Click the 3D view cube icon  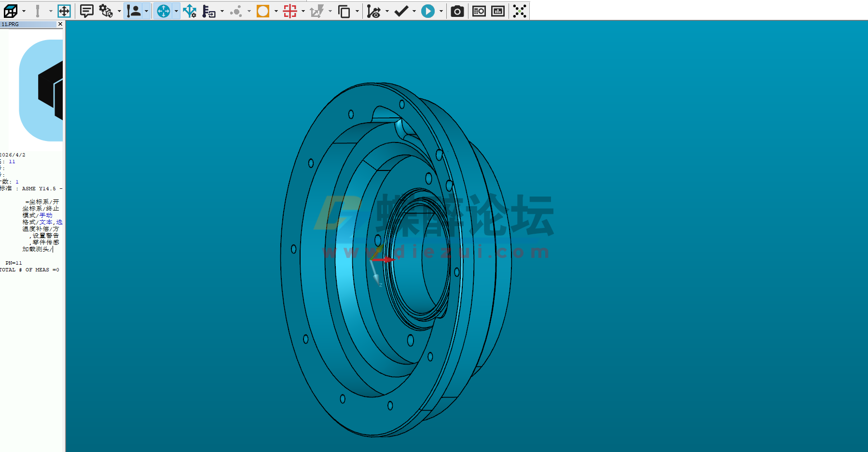11,11
